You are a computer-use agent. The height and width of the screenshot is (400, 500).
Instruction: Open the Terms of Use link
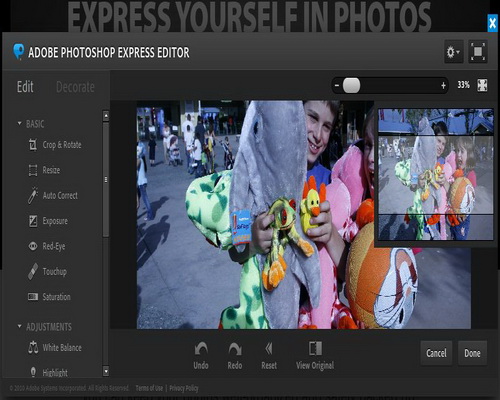coord(149,388)
